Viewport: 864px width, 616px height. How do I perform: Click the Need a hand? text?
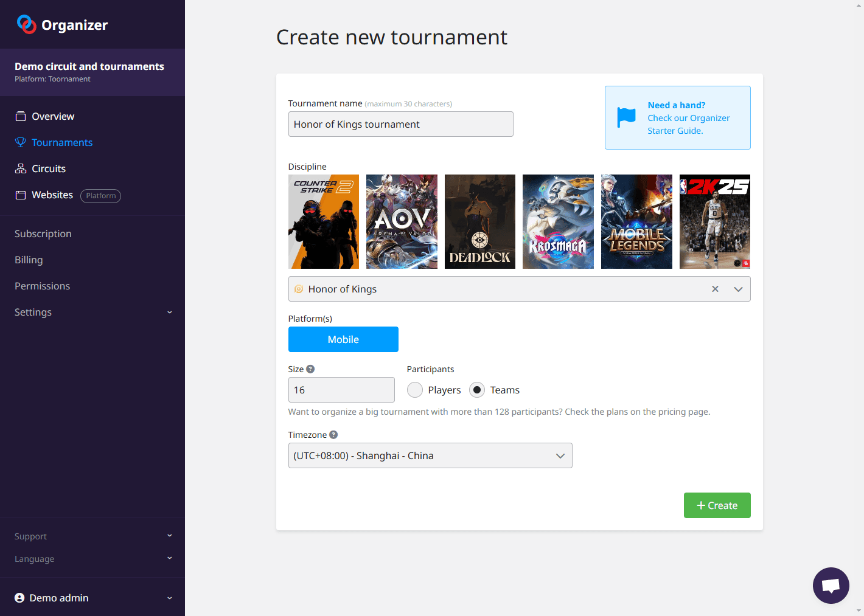point(677,105)
